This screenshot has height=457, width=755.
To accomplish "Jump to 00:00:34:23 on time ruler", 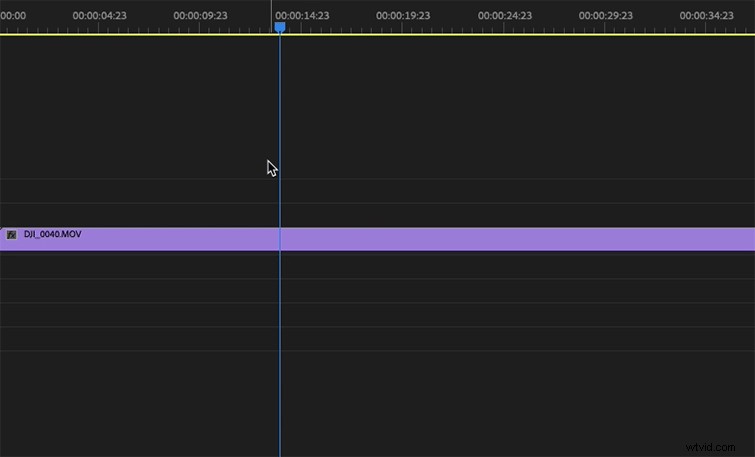I will (x=706, y=15).
